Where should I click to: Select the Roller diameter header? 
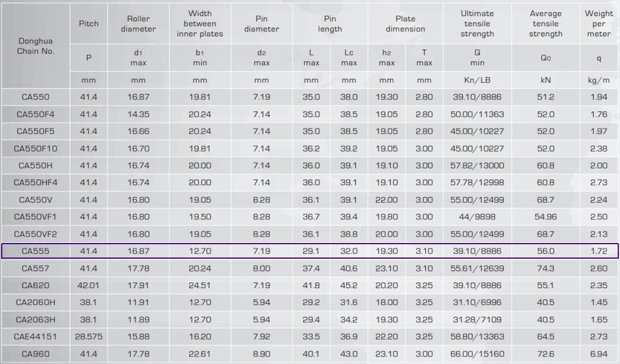pos(138,24)
